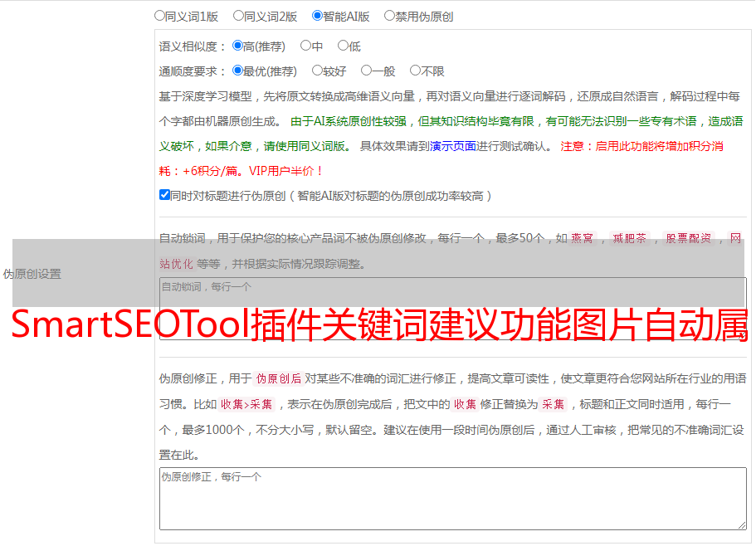Choose the 同义词2版 mode
This screenshot has width=756, height=546.
pos(238,15)
